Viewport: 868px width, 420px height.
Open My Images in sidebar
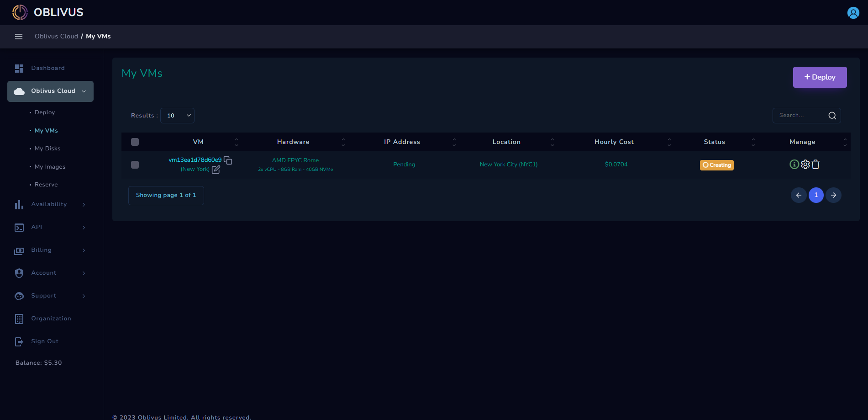click(x=50, y=167)
